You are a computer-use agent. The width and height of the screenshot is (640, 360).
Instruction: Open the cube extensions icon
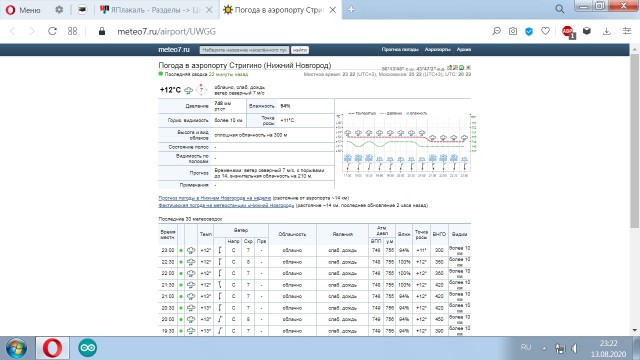[x=587, y=31]
